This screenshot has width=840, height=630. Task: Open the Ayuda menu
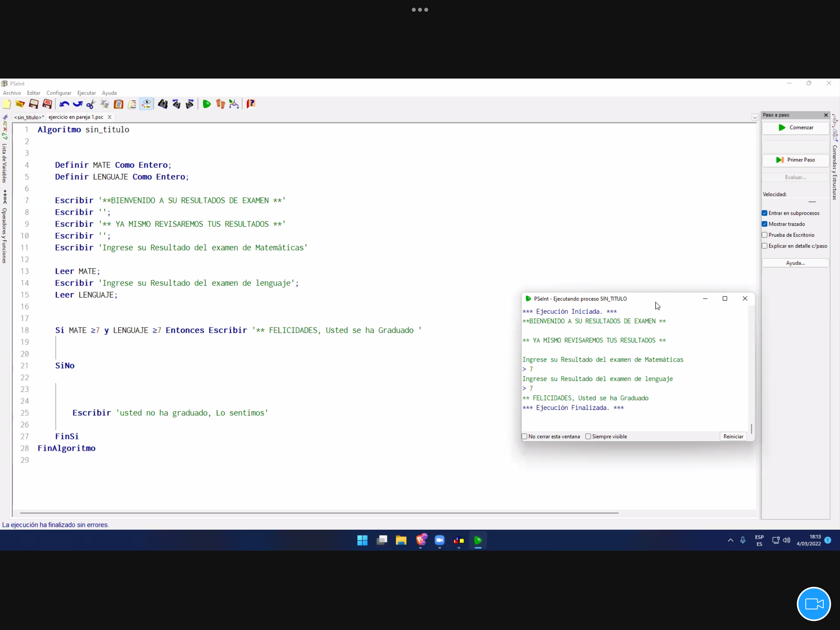(x=109, y=93)
